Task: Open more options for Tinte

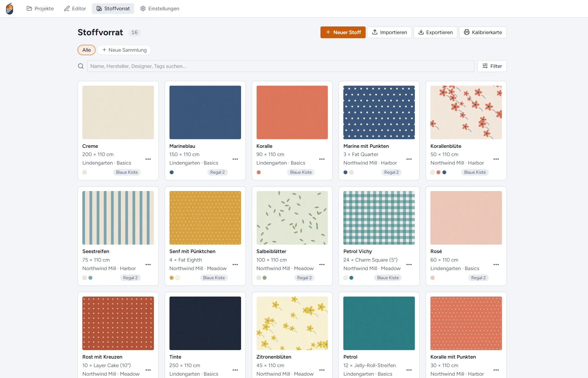Action: [235, 370]
